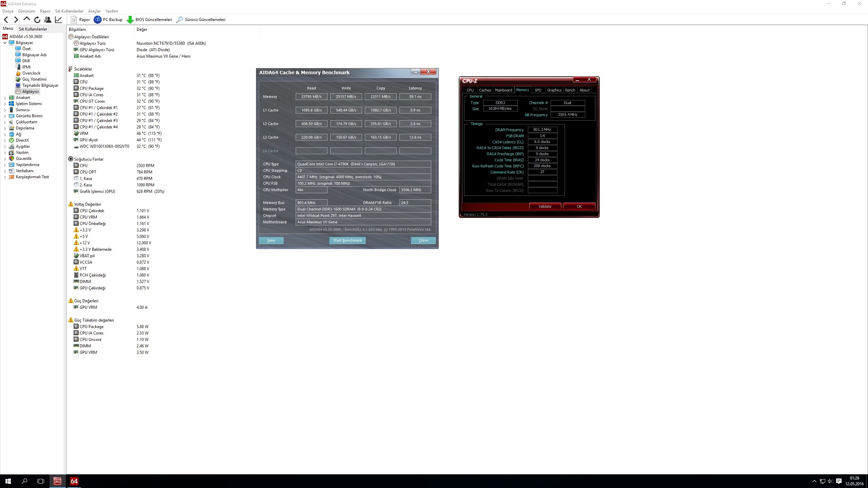Expand the DirectX tree node

[x=5, y=140]
